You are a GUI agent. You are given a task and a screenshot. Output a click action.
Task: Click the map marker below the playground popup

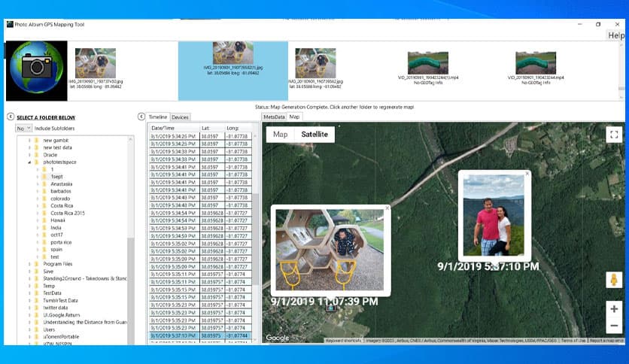[330, 308]
